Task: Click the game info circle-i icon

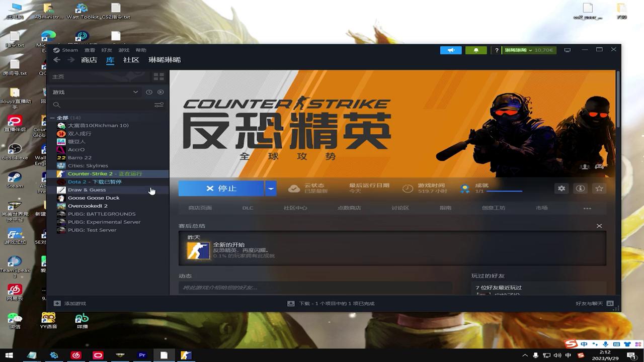Action: click(580, 188)
